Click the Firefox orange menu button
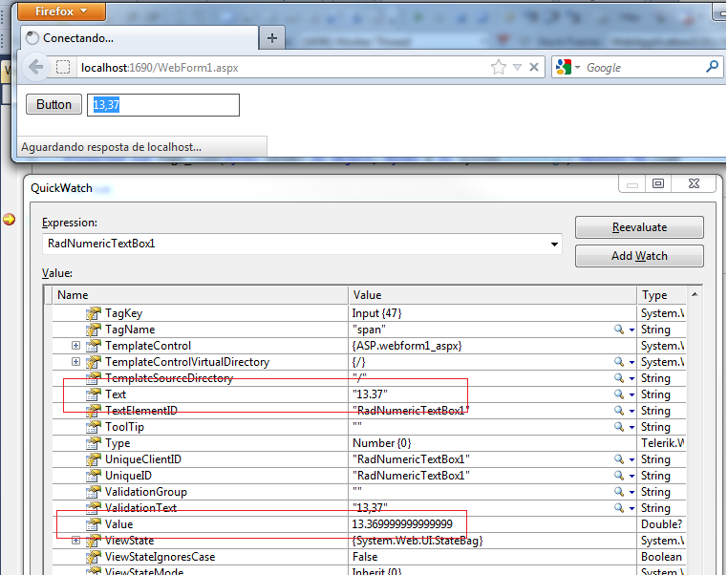 coord(62,11)
